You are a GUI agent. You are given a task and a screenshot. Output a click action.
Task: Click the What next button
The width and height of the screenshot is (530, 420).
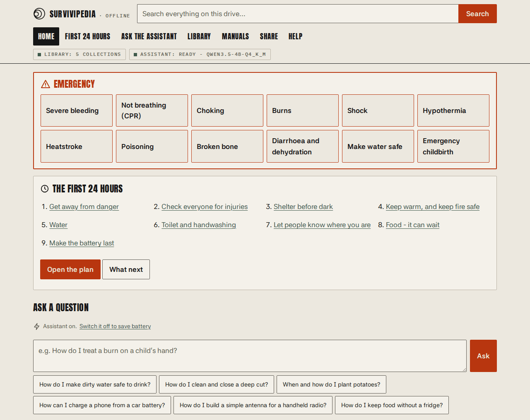(126, 269)
